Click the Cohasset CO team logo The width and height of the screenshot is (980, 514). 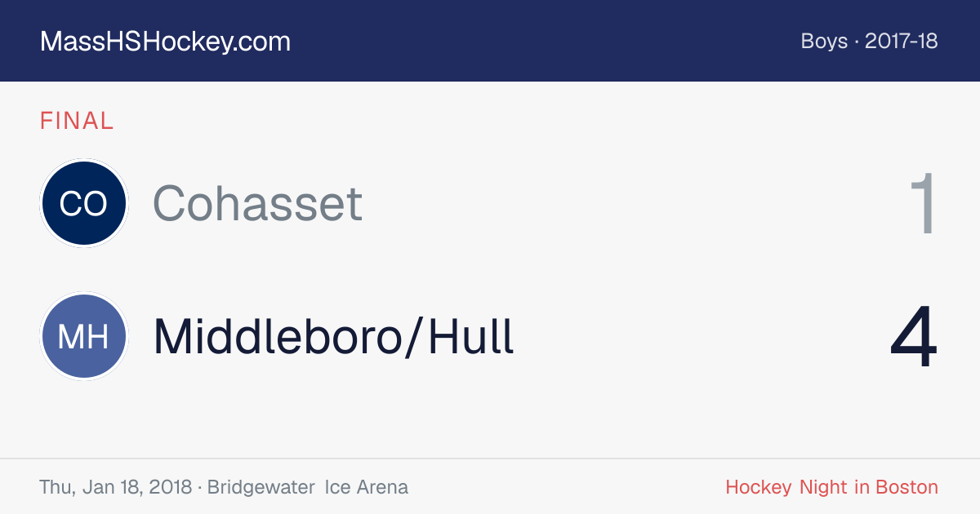[x=84, y=203]
